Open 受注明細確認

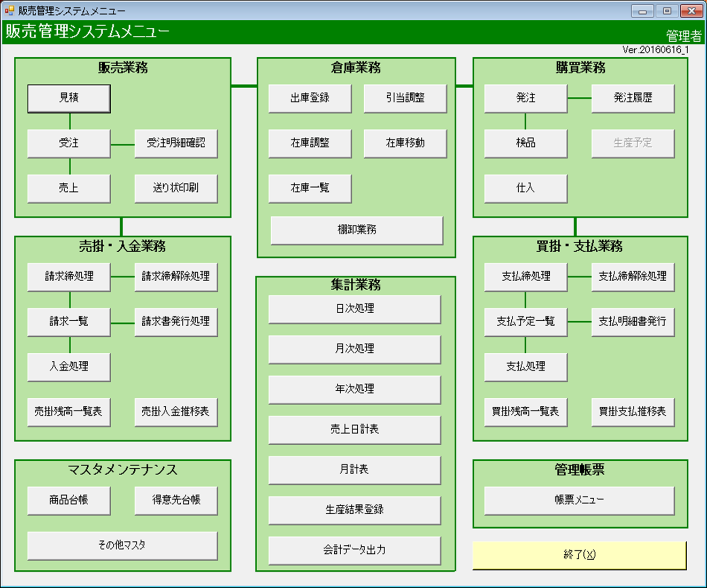(x=176, y=143)
